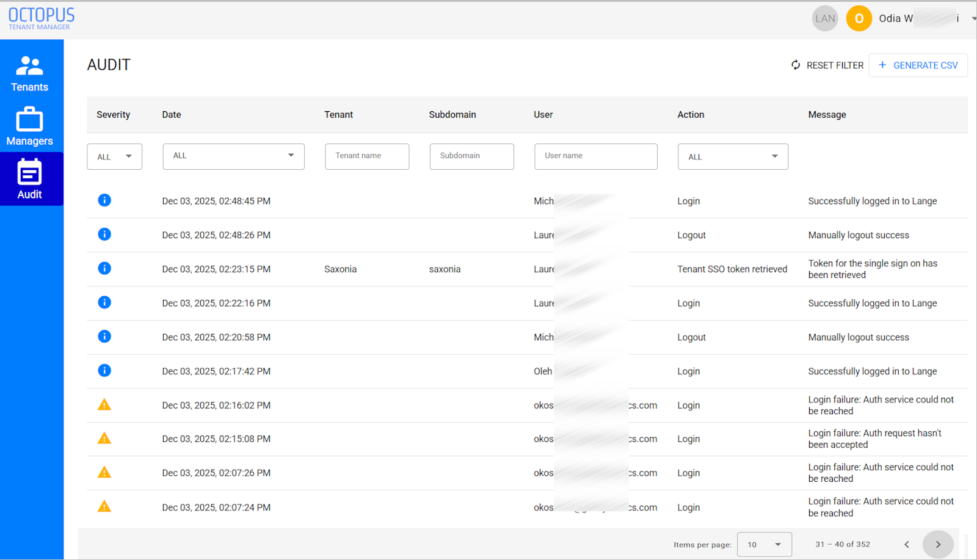977x560 pixels.
Task: Open the Managers section in sidebar
Action: pyautogui.click(x=29, y=127)
